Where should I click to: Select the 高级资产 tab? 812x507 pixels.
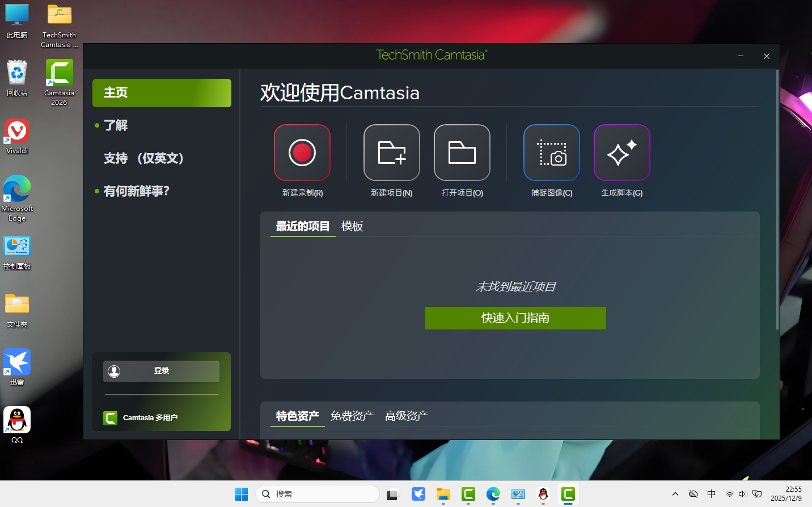(407, 416)
